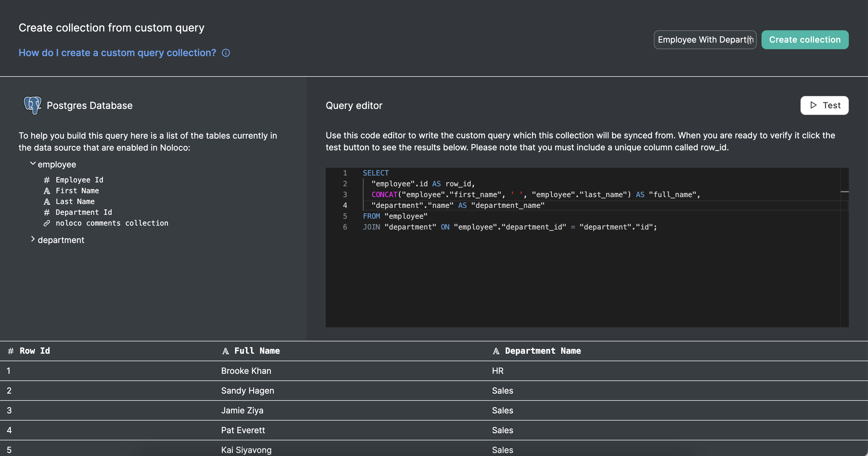Select the Brooke Khan result row
The image size is (868, 456).
[x=246, y=371]
